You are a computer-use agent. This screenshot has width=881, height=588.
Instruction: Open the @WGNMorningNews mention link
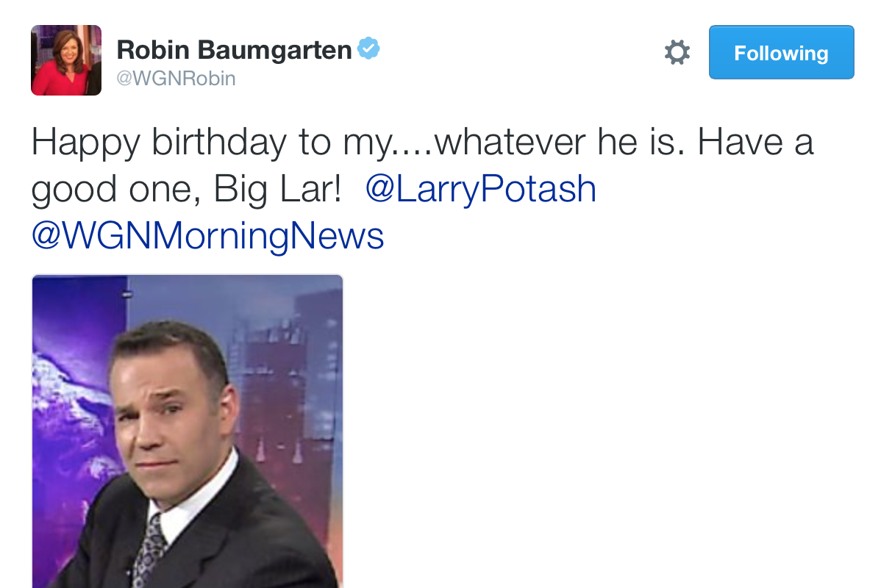(x=208, y=236)
